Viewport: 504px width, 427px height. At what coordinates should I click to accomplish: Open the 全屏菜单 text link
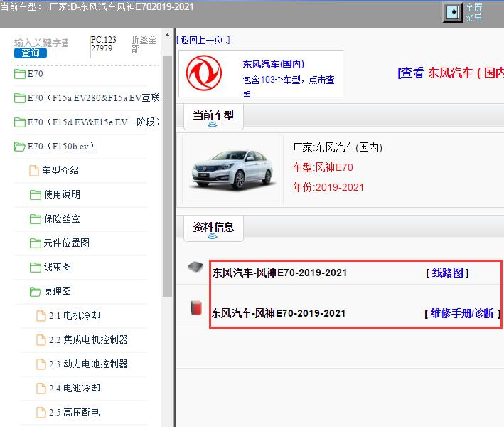click(473, 12)
